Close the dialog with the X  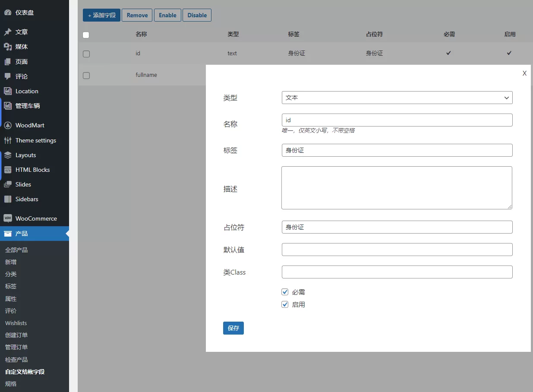524,73
